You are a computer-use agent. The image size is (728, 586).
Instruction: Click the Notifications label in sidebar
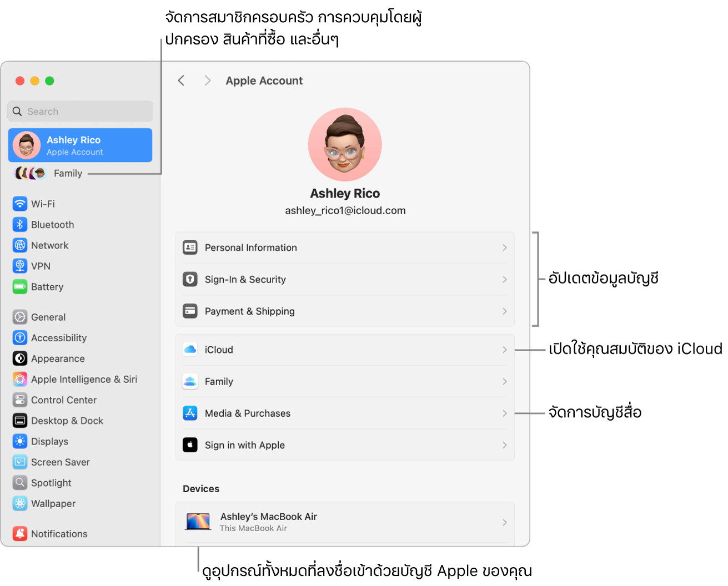click(x=59, y=534)
